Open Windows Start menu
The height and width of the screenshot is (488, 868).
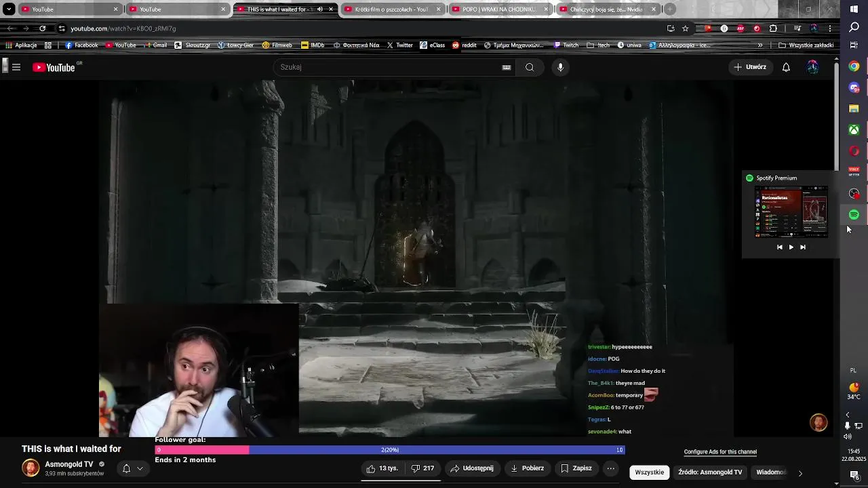pos(854,9)
